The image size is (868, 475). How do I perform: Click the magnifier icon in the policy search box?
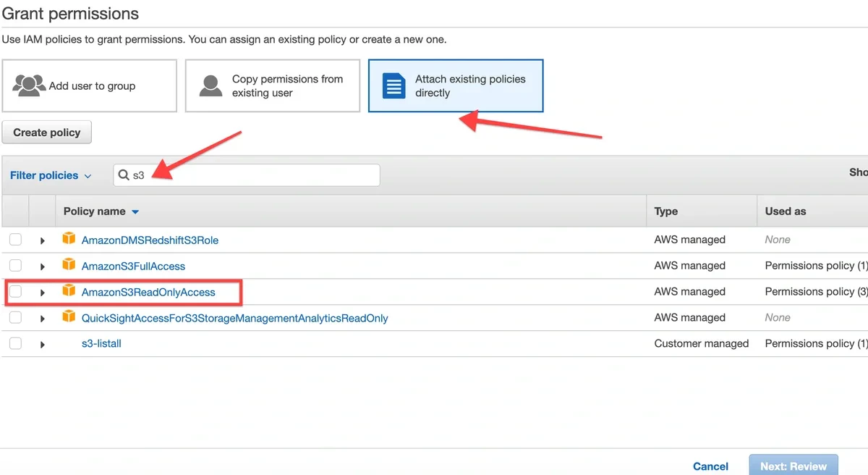pyautogui.click(x=123, y=175)
